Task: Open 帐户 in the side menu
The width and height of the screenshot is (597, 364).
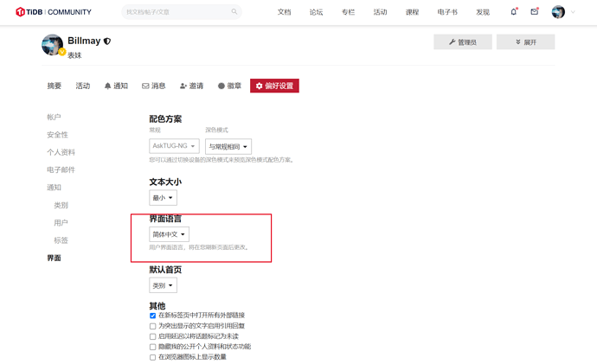Action: click(x=54, y=117)
